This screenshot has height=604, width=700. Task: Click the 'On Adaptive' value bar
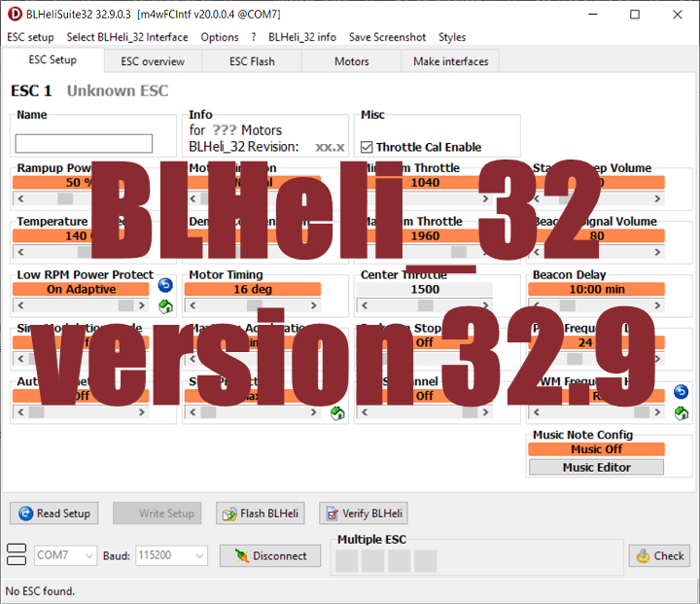click(x=81, y=289)
